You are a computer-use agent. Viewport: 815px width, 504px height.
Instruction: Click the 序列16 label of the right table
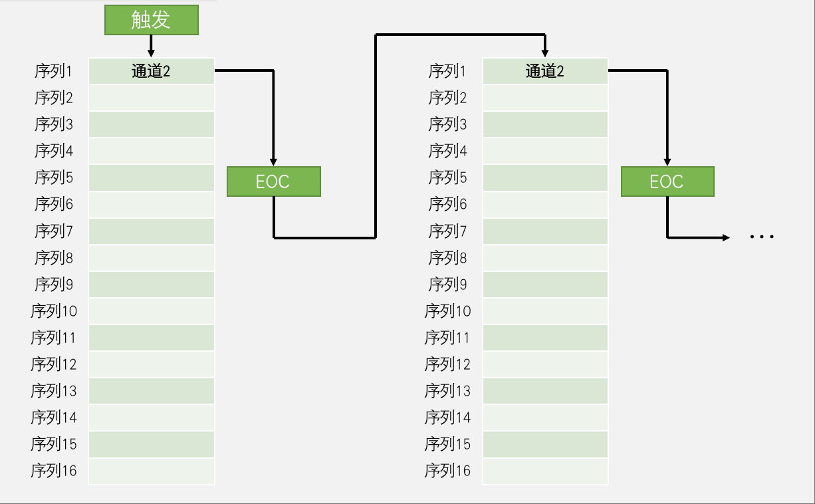pos(447,471)
